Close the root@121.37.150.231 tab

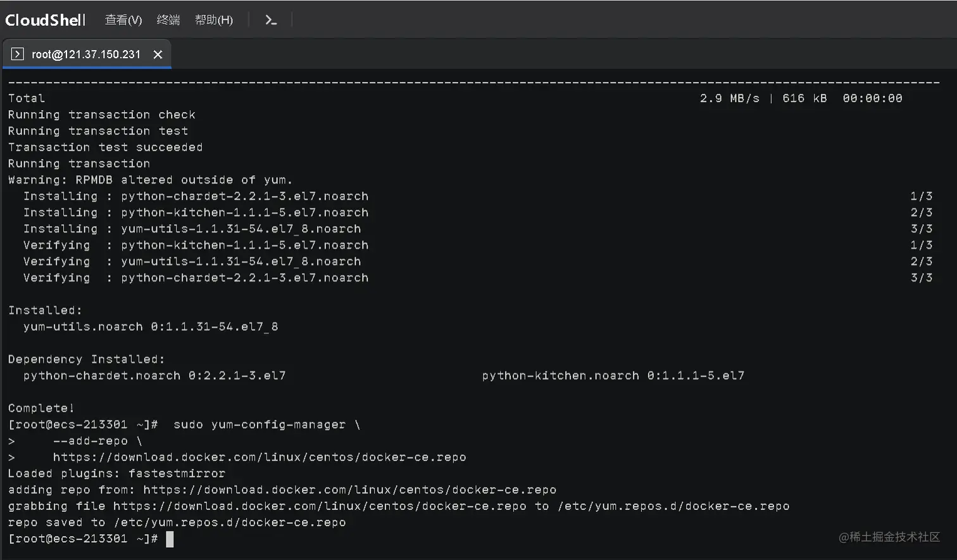click(x=158, y=54)
